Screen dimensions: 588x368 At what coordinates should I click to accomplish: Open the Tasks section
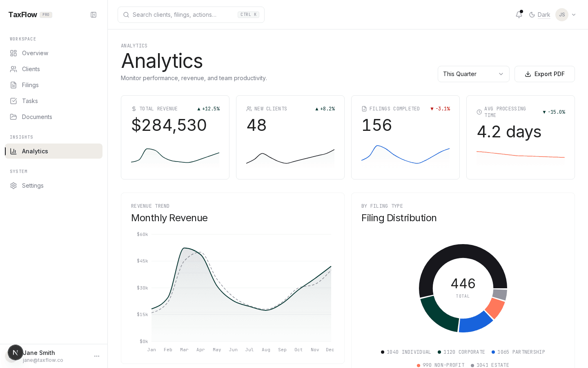[x=54, y=101]
